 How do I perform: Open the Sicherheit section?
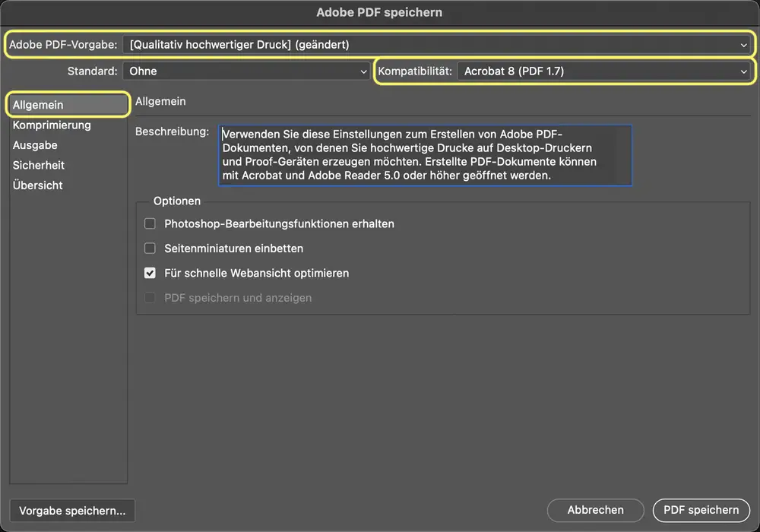pyautogui.click(x=39, y=165)
